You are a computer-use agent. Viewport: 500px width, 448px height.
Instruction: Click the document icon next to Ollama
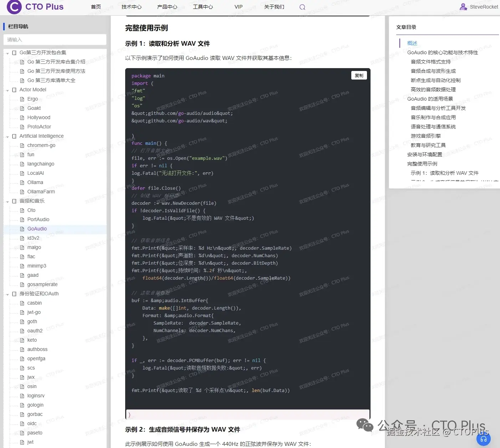click(x=22, y=182)
